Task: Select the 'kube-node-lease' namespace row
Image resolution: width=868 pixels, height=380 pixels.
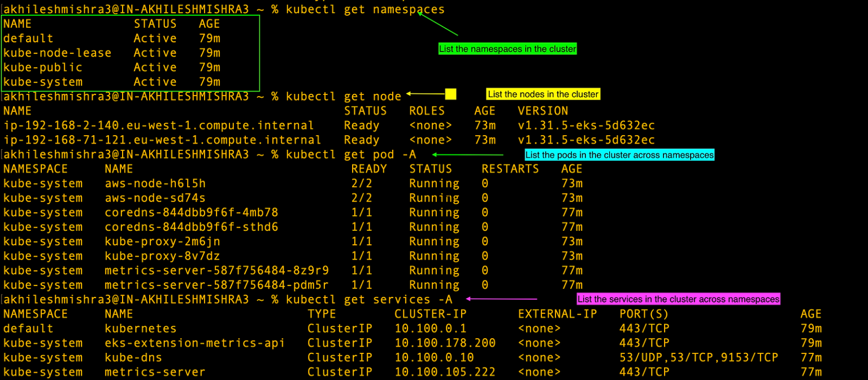Action: click(59, 52)
